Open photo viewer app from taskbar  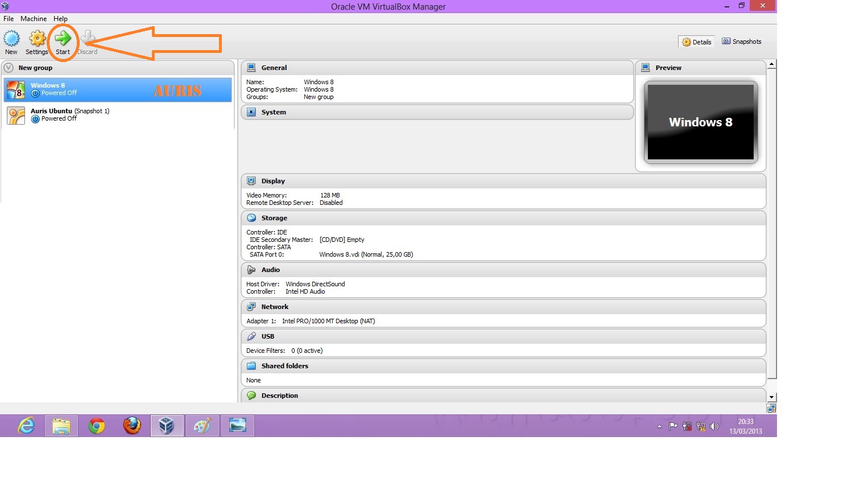237,426
